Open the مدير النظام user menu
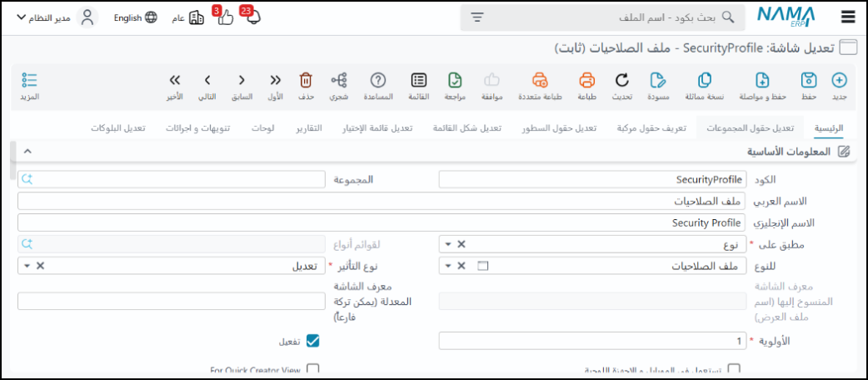 tap(57, 17)
